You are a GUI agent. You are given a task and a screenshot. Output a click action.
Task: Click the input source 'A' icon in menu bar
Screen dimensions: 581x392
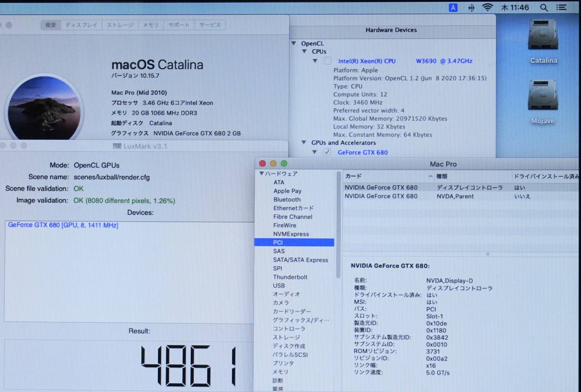point(453,7)
